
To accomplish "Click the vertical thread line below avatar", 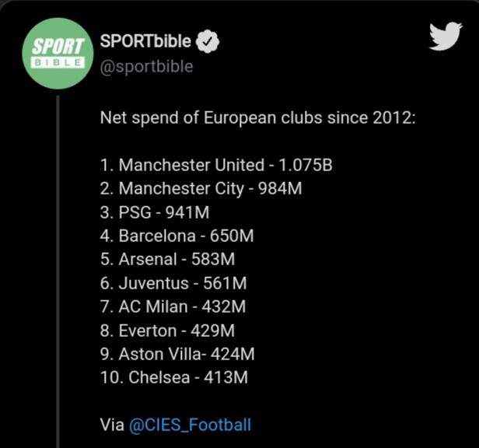I will pyautogui.click(x=58, y=272).
